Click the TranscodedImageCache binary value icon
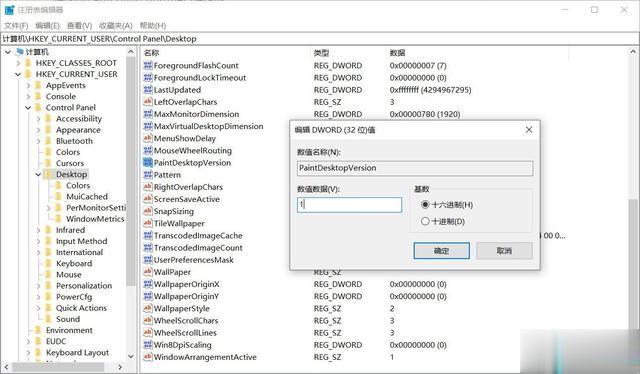Viewport: 640px width, 374px height. 148,236
